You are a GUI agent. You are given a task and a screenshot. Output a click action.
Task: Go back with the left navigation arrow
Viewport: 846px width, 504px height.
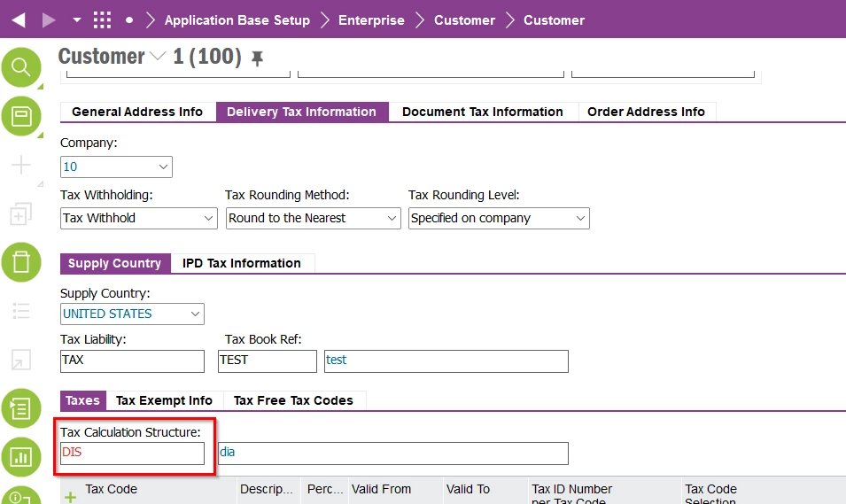coord(19,20)
